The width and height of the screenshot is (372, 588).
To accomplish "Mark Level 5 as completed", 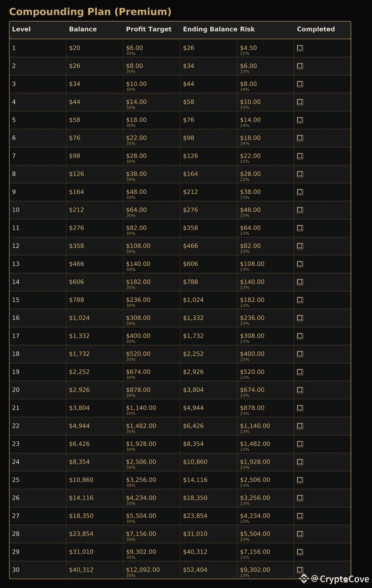I will click(x=300, y=120).
